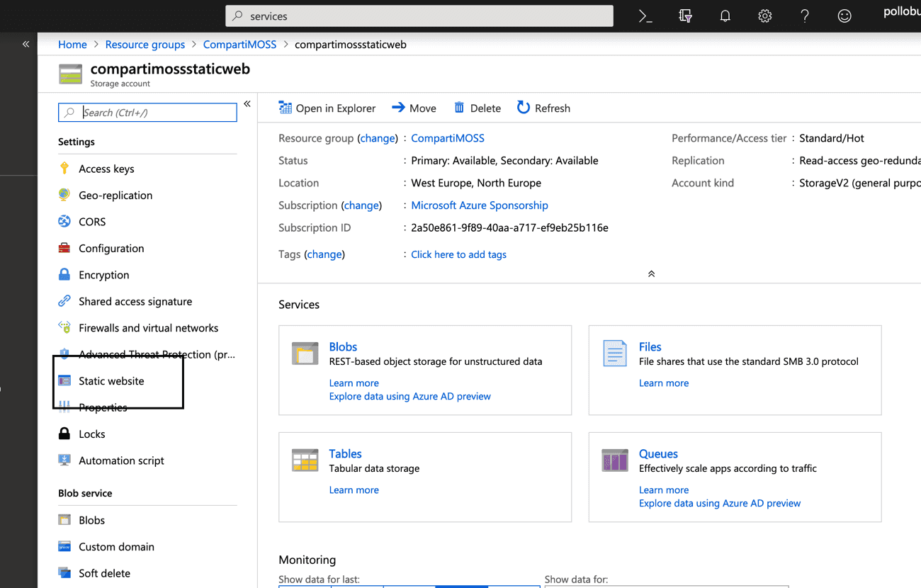
Task: Click the Blobs service folder tile icon
Action: pos(305,353)
